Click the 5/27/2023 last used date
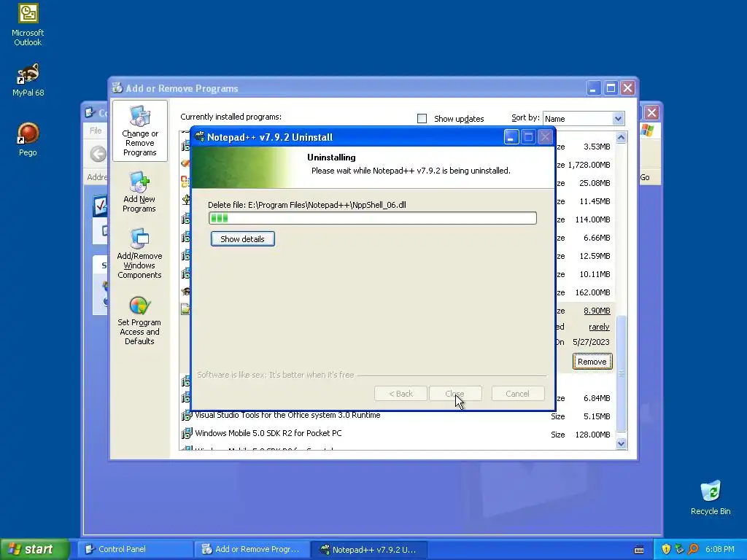 pyautogui.click(x=591, y=342)
